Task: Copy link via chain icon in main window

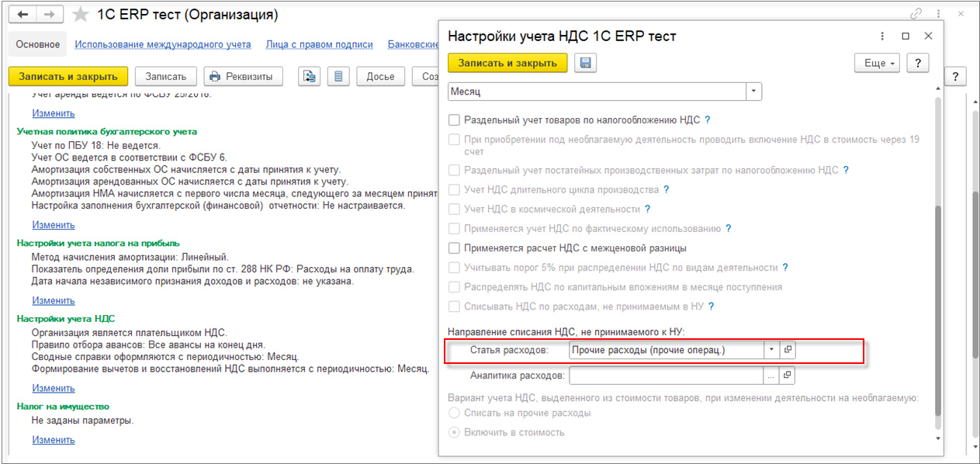Action: (916, 14)
